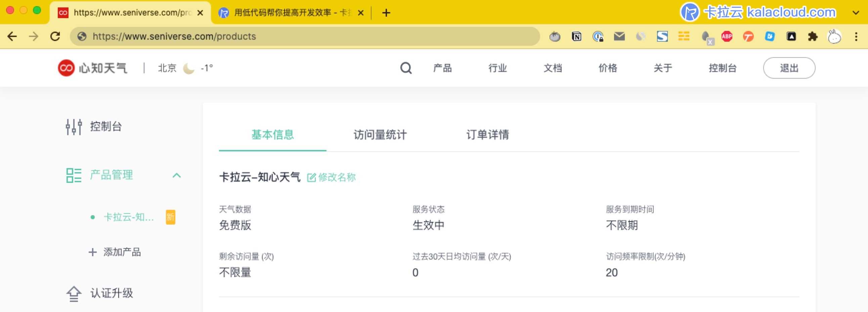Screen dimensions: 868x312
Task: Open the Notion extension icon
Action: click(576, 36)
